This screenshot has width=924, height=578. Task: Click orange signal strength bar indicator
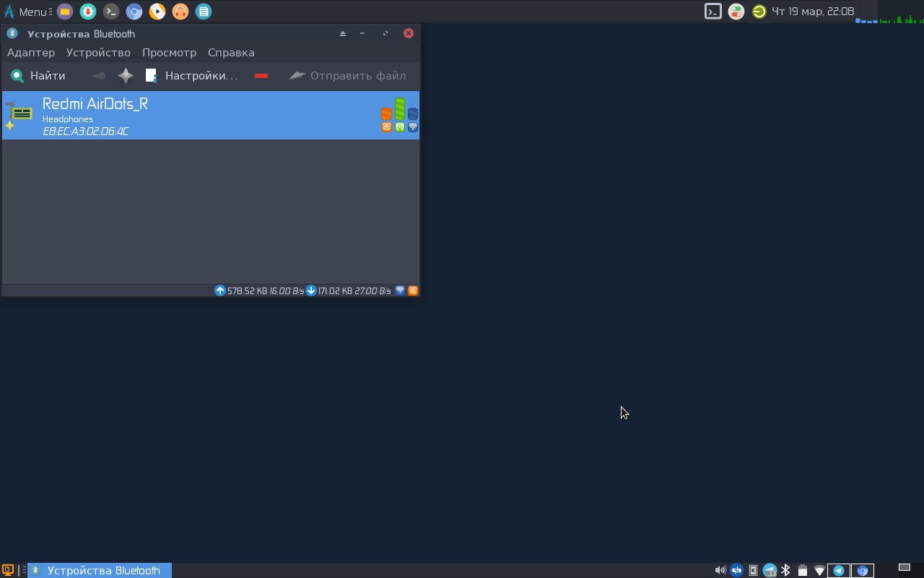click(386, 113)
